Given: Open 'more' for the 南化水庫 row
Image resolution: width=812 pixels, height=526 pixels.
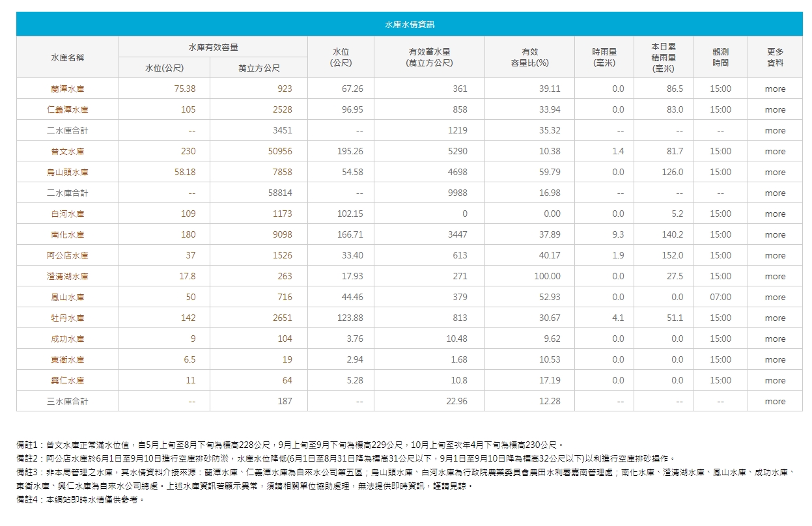Looking at the screenshot, I should tap(775, 235).
